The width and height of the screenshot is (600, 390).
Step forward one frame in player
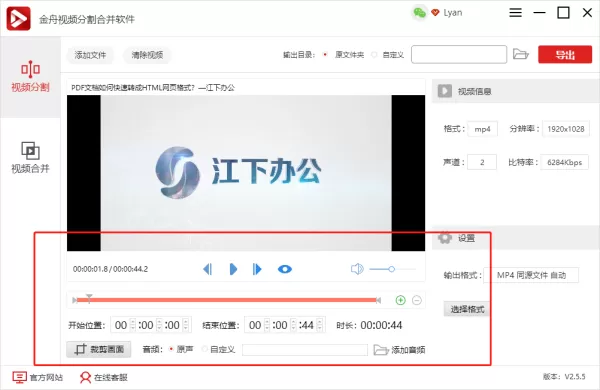click(x=257, y=269)
